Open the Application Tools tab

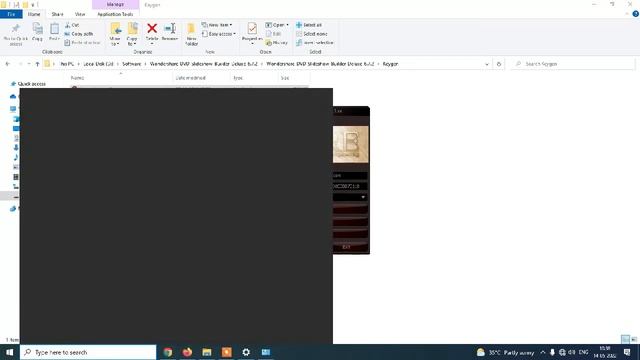coord(115,14)
